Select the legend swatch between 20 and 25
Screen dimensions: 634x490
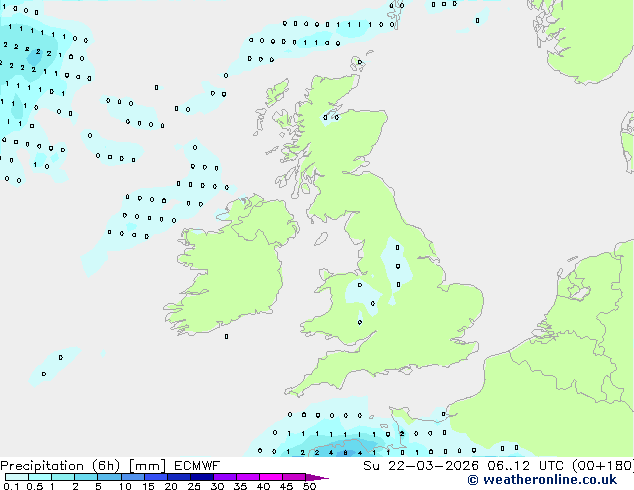click(x=179, y=477)
